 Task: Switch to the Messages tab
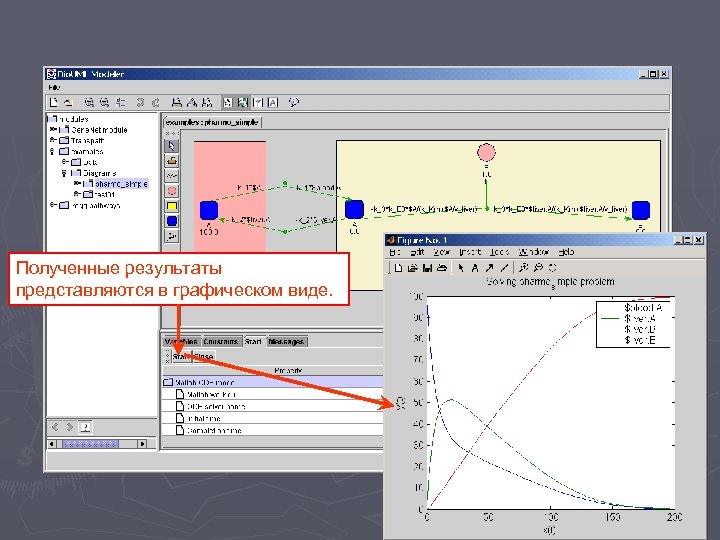[x=286, y=342]
